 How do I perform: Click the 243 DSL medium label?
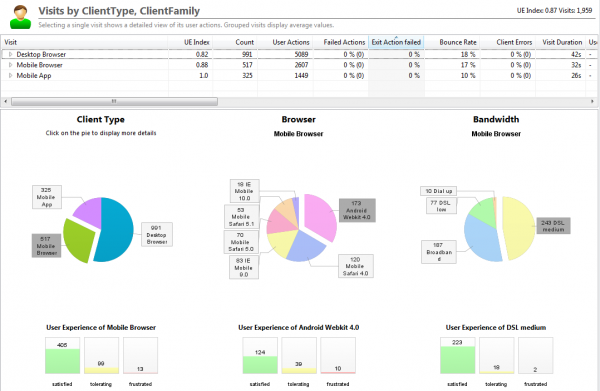553,226
